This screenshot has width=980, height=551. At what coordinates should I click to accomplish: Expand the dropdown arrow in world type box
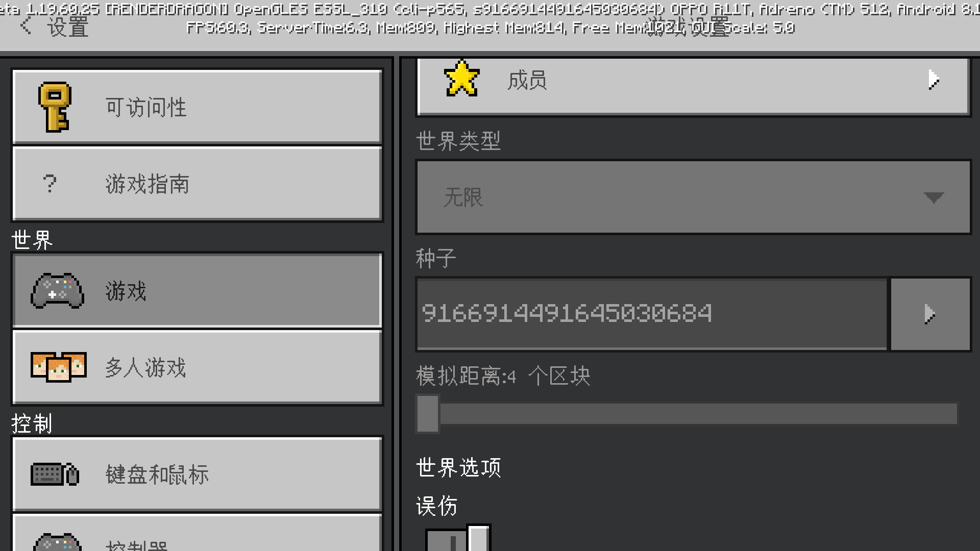point(934,197)
